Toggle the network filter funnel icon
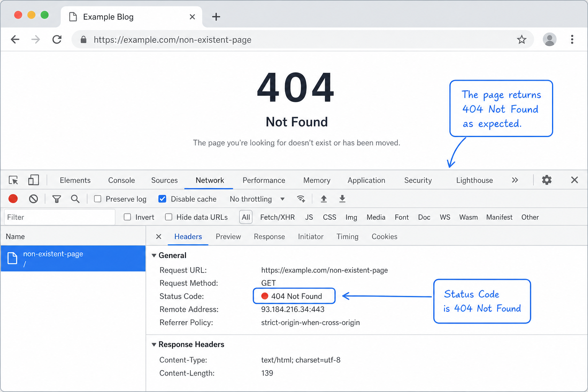This screenshot has height=392, width=588. coord(57,199)
